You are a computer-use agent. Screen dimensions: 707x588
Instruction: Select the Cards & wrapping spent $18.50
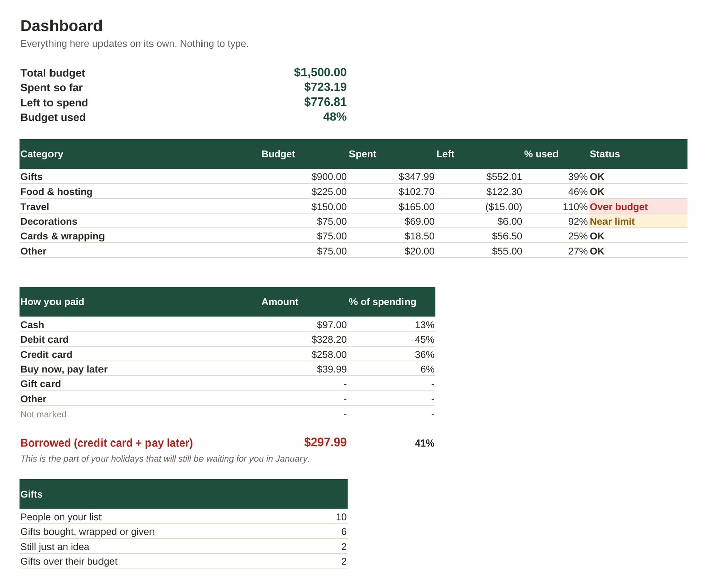click(x=419, y=236)
